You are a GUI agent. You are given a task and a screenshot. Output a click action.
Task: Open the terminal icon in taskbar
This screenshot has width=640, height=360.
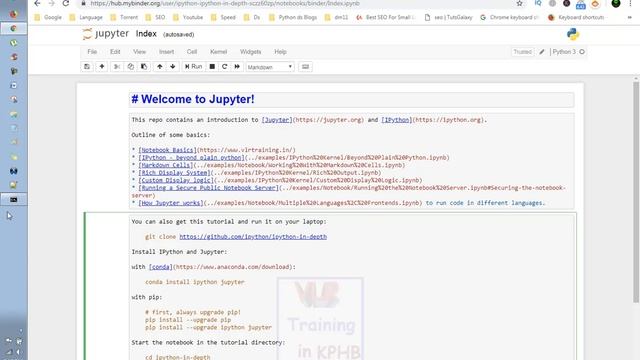[13, 200]
